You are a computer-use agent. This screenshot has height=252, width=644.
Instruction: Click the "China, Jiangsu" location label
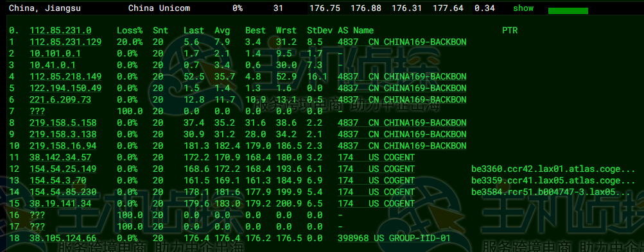[x=45, y=8]
